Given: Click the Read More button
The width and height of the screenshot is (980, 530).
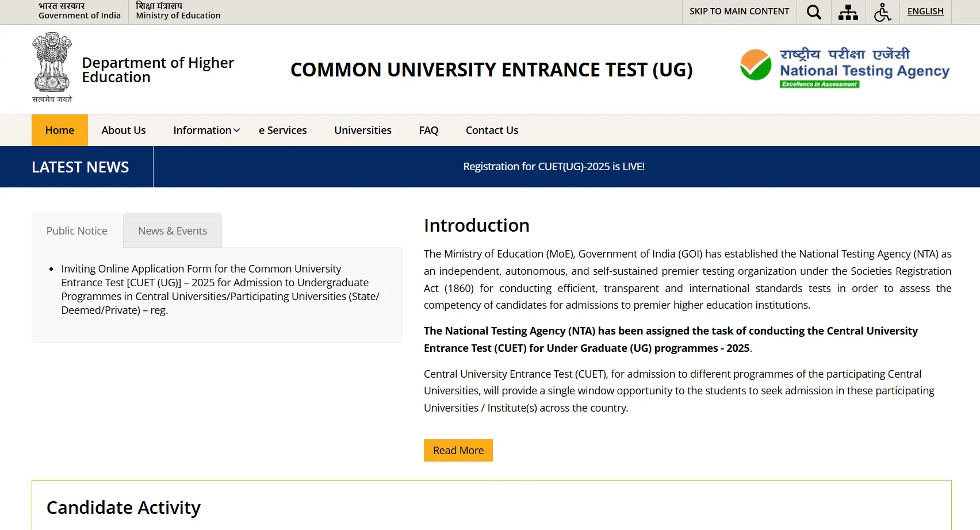Looking at the screenshot, I should 458,450.
